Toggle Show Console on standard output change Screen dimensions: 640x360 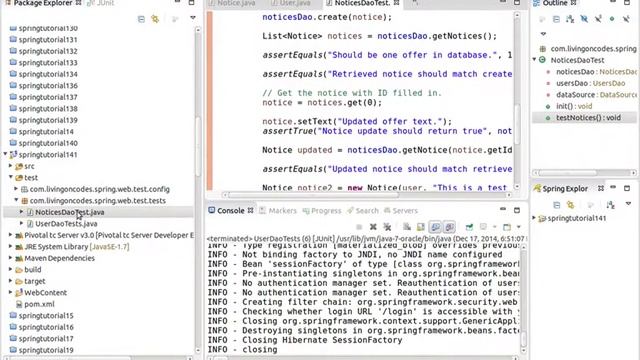[436, 227]
